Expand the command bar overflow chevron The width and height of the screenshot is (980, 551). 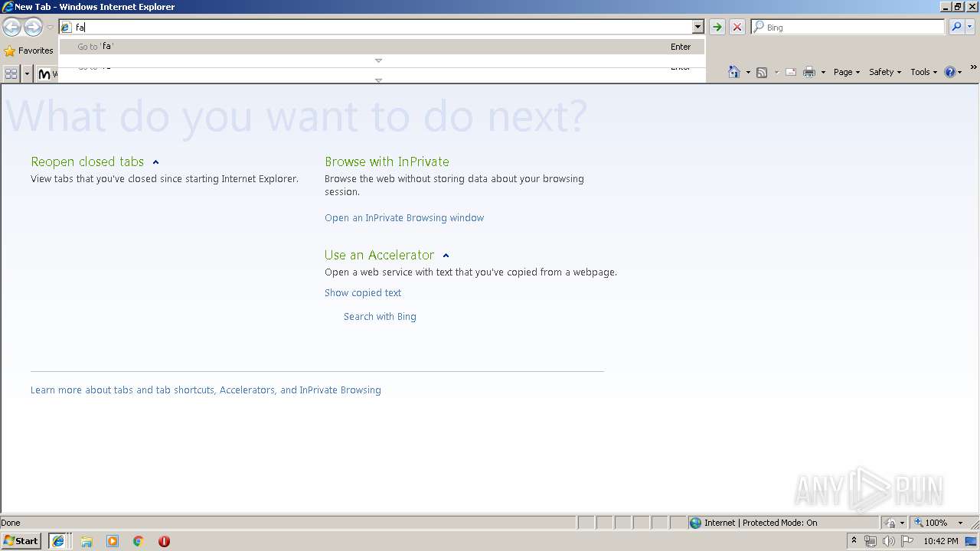click(973, 68)
